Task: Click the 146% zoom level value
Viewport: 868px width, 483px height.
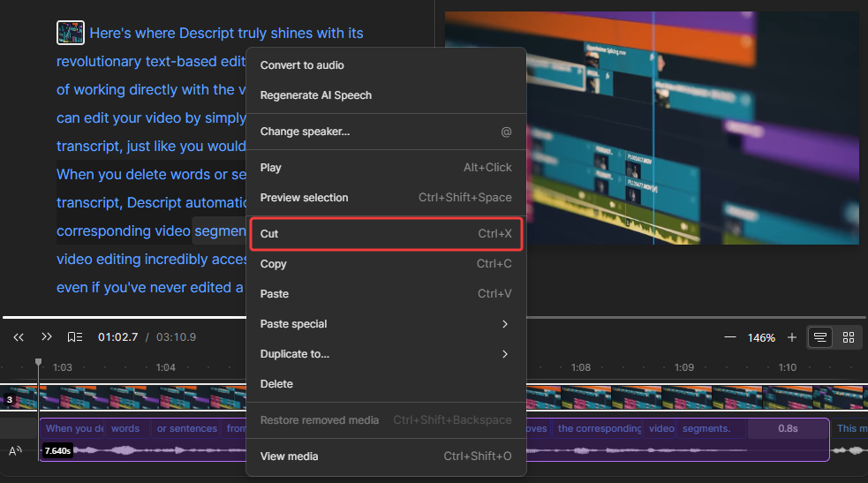Action: (x=761, y=338)
